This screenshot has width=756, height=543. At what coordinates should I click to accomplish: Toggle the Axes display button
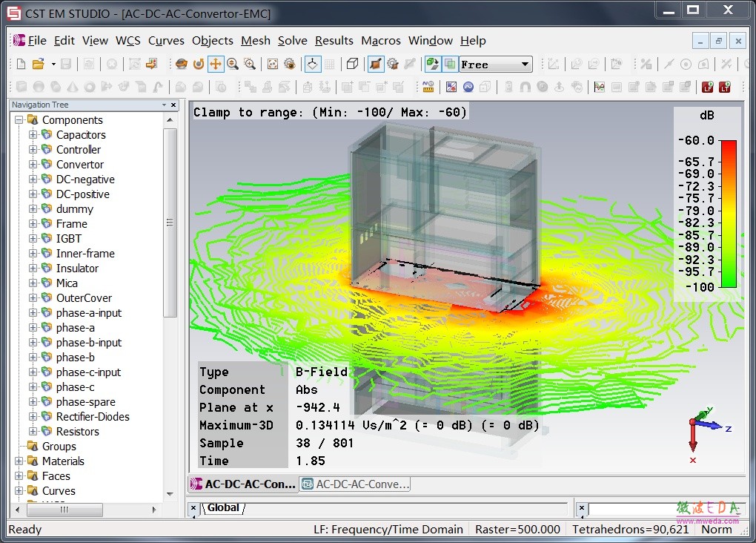point(313,65)
